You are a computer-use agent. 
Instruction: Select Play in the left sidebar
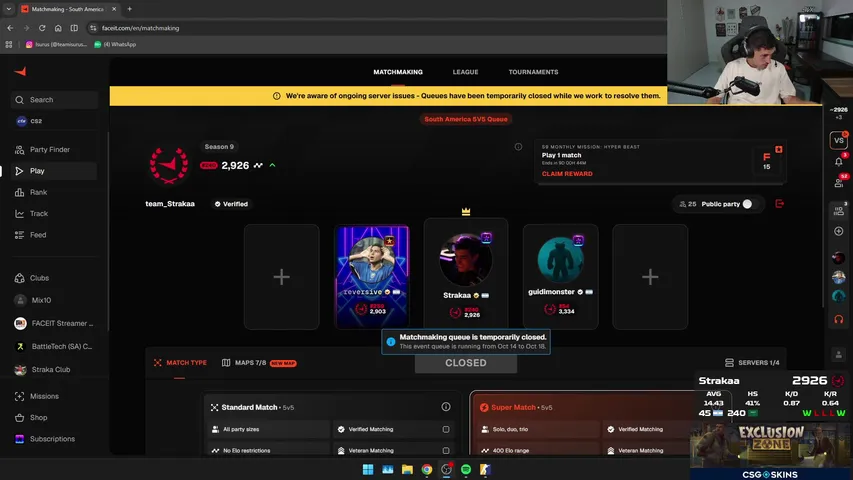[54, 171]
